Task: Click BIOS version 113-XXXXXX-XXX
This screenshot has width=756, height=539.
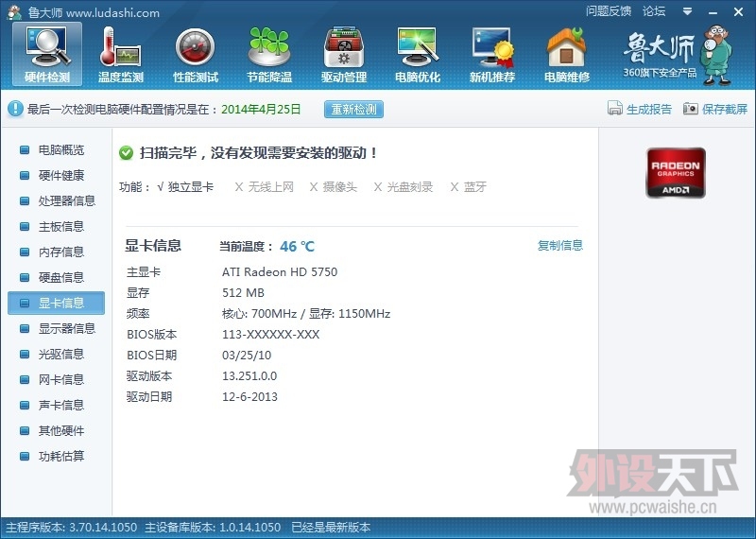Action: click(x=271, y=335)
